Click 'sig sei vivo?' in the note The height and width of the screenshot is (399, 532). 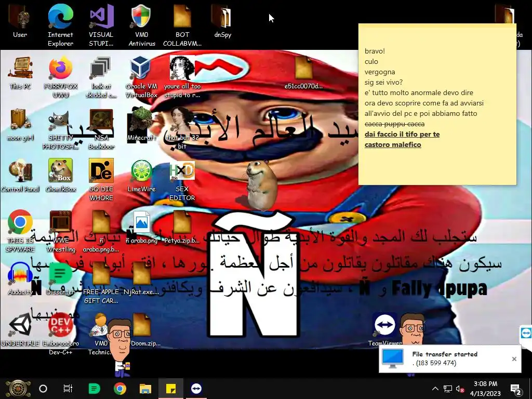pos(384,82)
